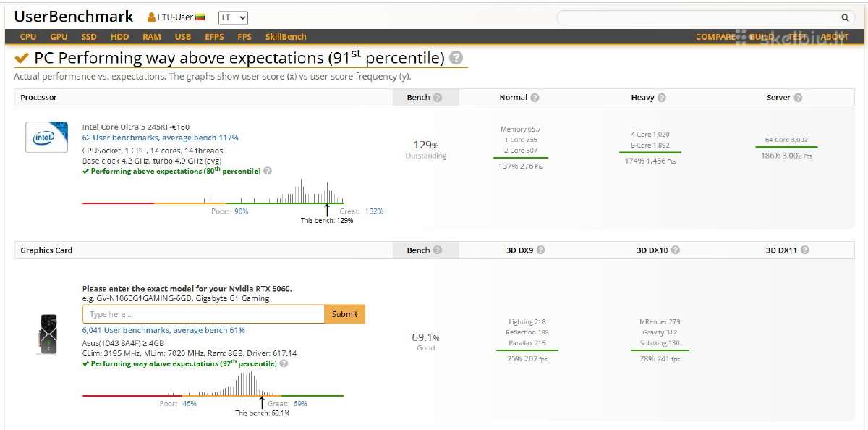Focus the GPU model input field
The height and width of the screenshot is (430, 868).
[203, 314]
